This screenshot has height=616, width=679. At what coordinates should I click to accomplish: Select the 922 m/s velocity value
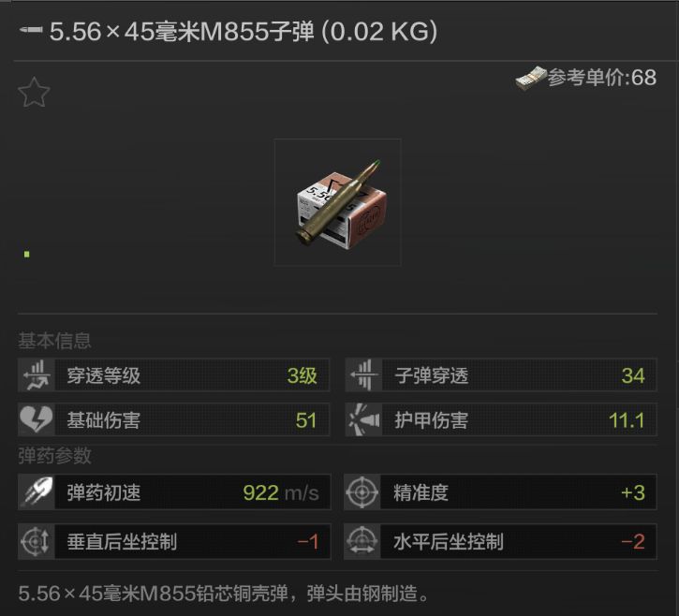coord(281,492)
